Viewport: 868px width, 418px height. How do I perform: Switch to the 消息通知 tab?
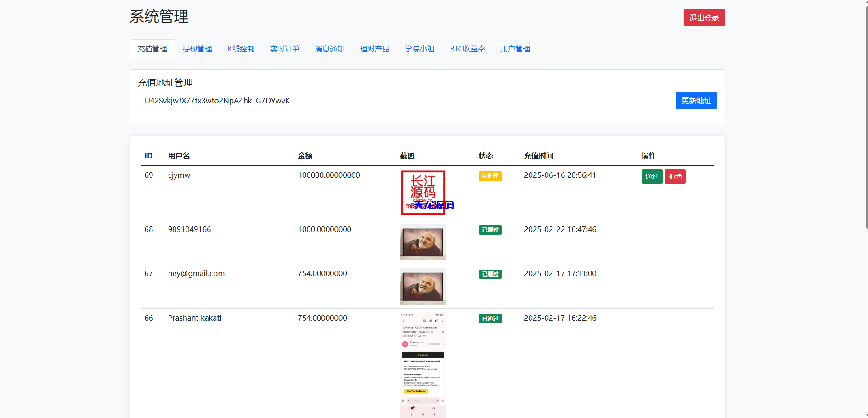pos(329,49)
